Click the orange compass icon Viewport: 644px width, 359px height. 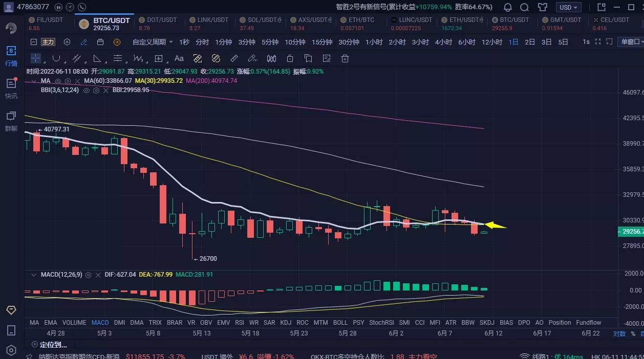click(117, 42)
